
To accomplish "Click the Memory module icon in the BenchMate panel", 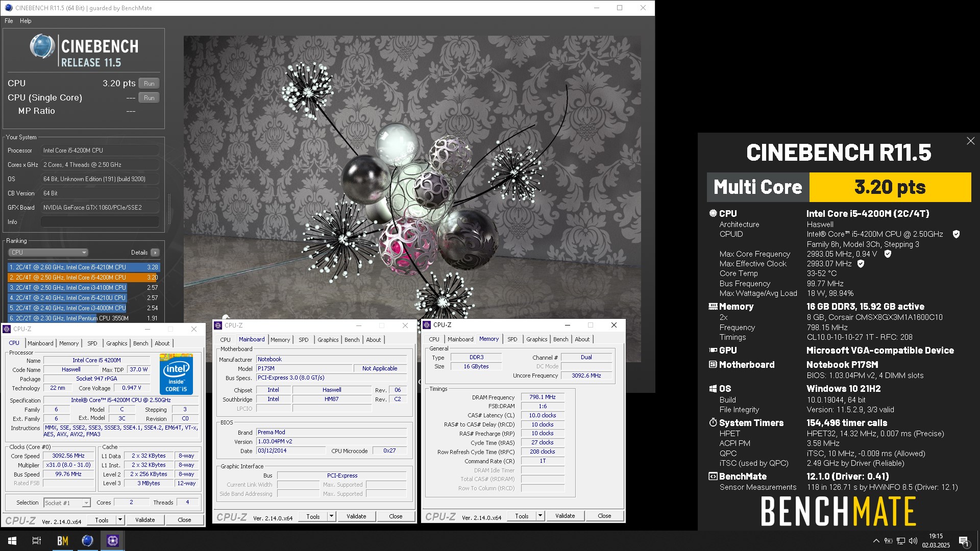I will click(x=713, y=307).
